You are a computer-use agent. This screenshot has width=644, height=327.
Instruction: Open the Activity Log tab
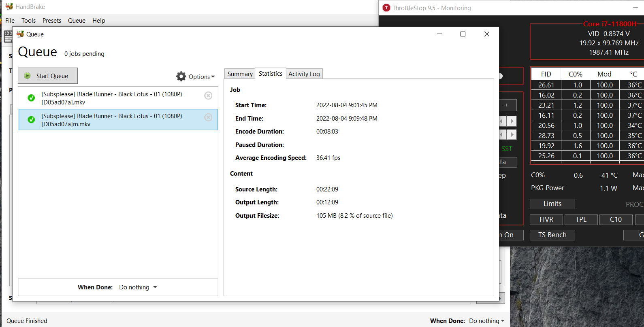tap(304, 74)
